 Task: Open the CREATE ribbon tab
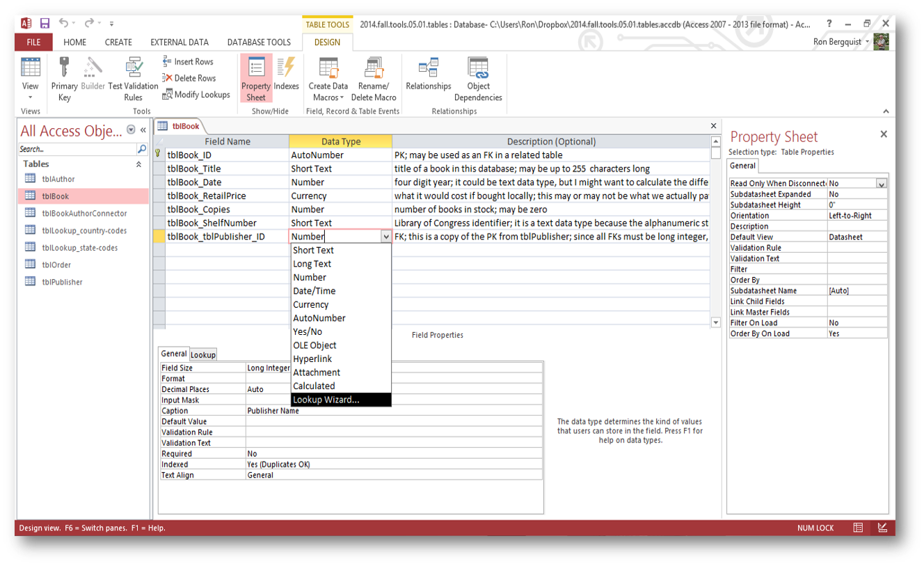(x=118, y=42)
